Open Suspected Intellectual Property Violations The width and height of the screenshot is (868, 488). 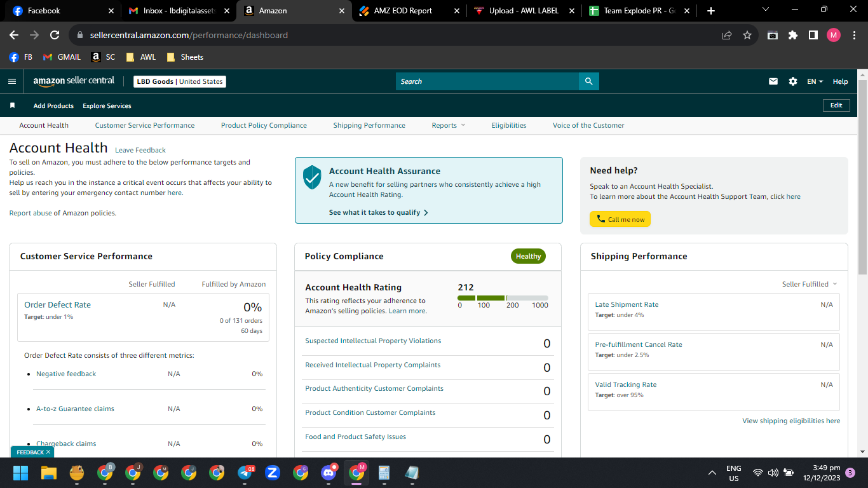(x=373, y=341)
